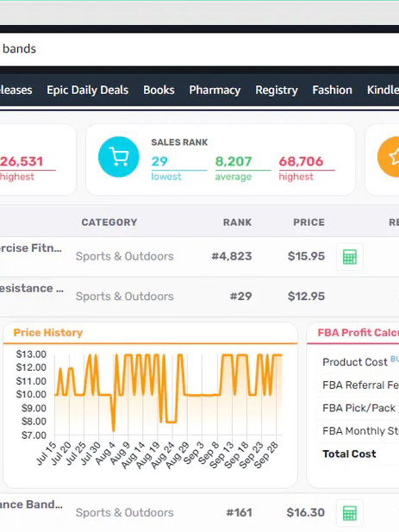This screenshot has height=532, width=399.
Task: Click the lowest sales rank value 29
Action: click(159, 161)
